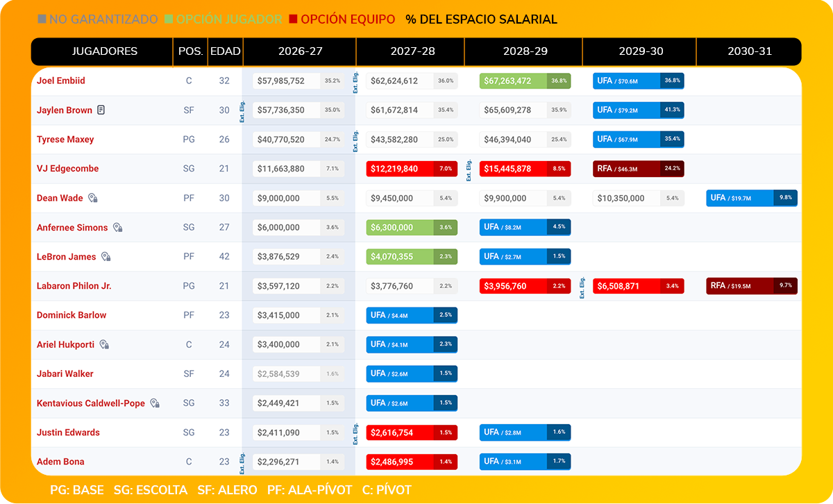833x504 pixels.
Task: Click the note icon beside Jaylen Brown
Action: point(101,110)
